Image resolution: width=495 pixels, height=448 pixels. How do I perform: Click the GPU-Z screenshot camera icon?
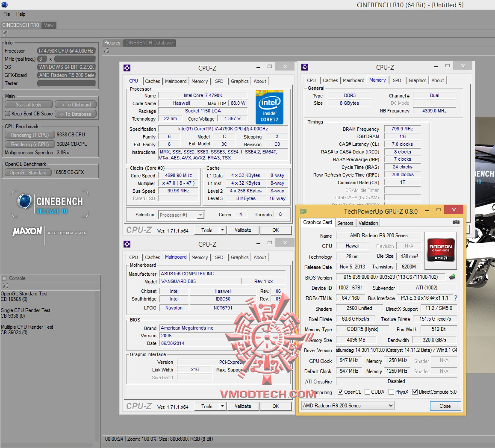(x=456, y=222)
